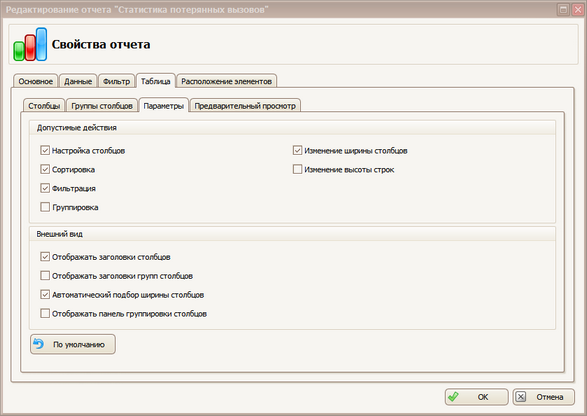Toggle the Фильтрация checkbox

click(x=45, y=188)
